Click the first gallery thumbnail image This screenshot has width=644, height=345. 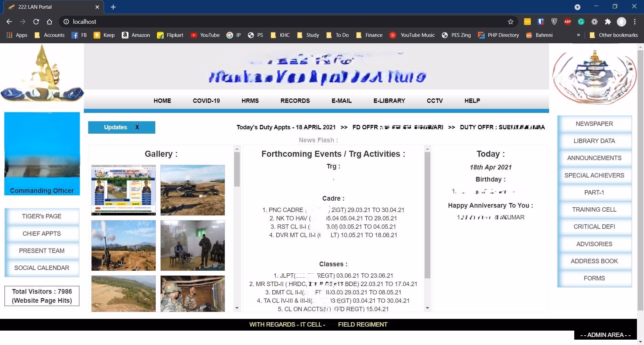[123, 190]
